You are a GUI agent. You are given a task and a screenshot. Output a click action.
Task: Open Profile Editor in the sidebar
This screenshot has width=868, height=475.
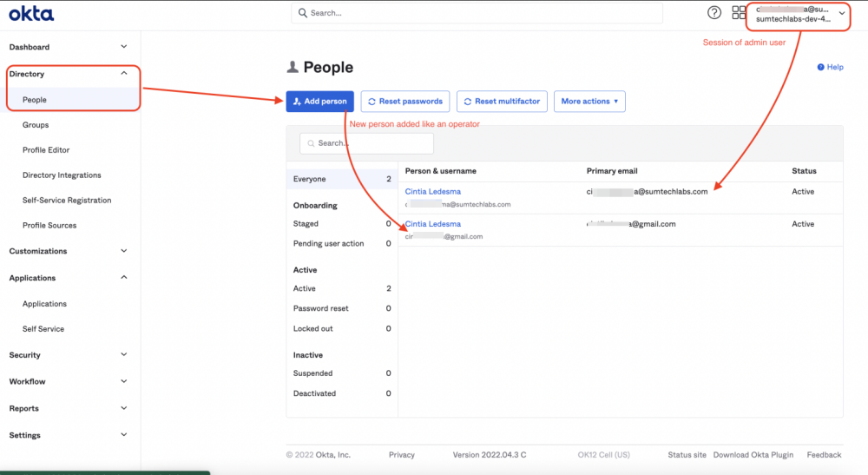[x=46, y=150]
